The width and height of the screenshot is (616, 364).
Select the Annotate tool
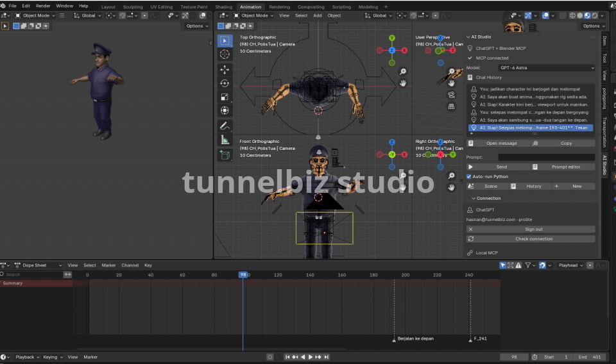pos(225,126)
